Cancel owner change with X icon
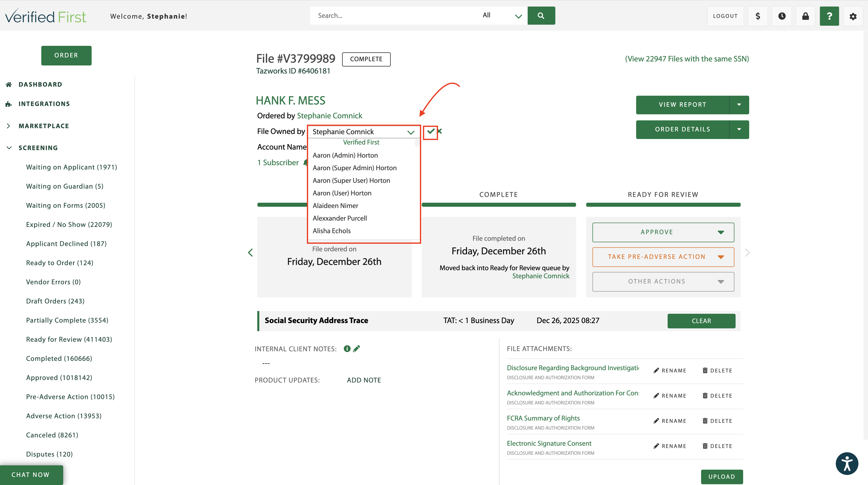This screenshot has height=485, width=868. coord(440,131)
